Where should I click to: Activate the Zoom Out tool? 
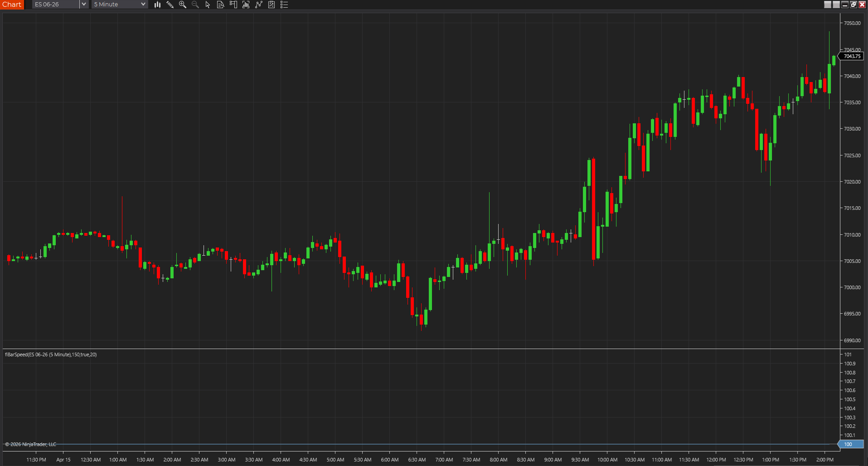click(x=195, y=5)
